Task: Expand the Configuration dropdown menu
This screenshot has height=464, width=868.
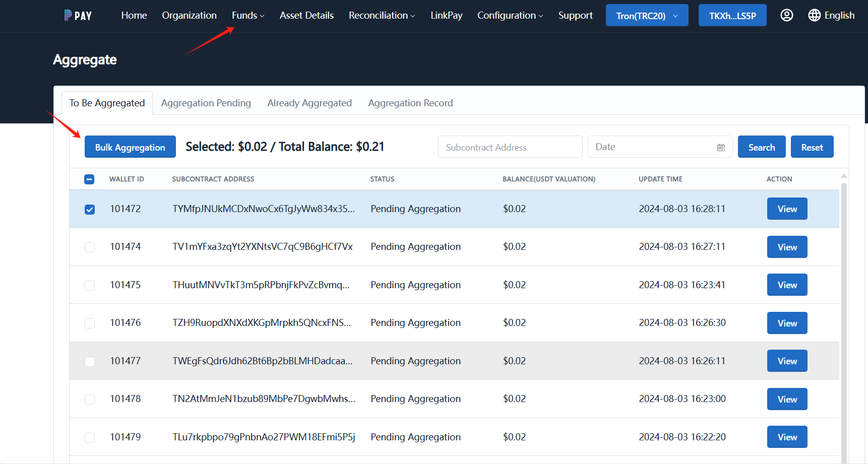Action: coord(510,15)
